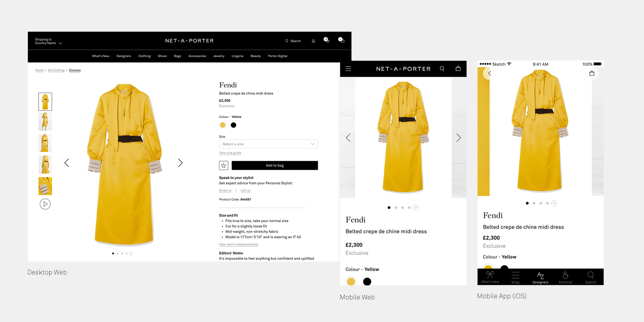This screenshot has height=322, width=644.
Task: Click product code 844587
Action: coord(246,200)
